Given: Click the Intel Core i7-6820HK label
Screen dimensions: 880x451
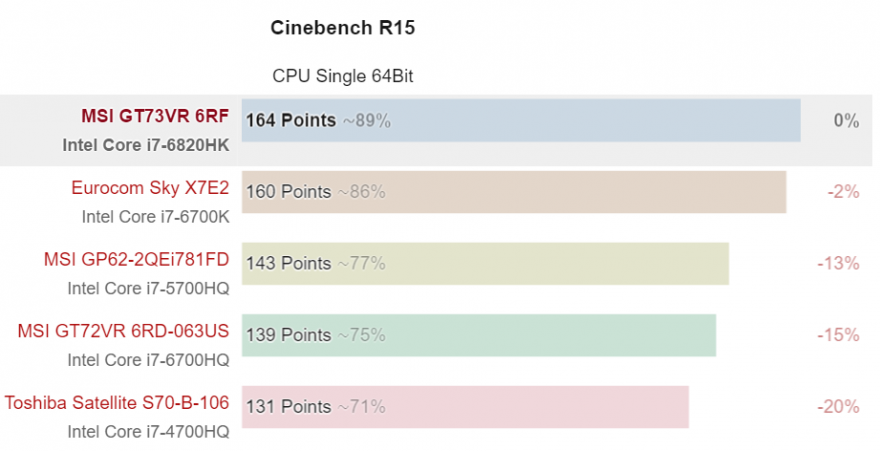Looking at the screenshot, I should click(x=146, y=145).
